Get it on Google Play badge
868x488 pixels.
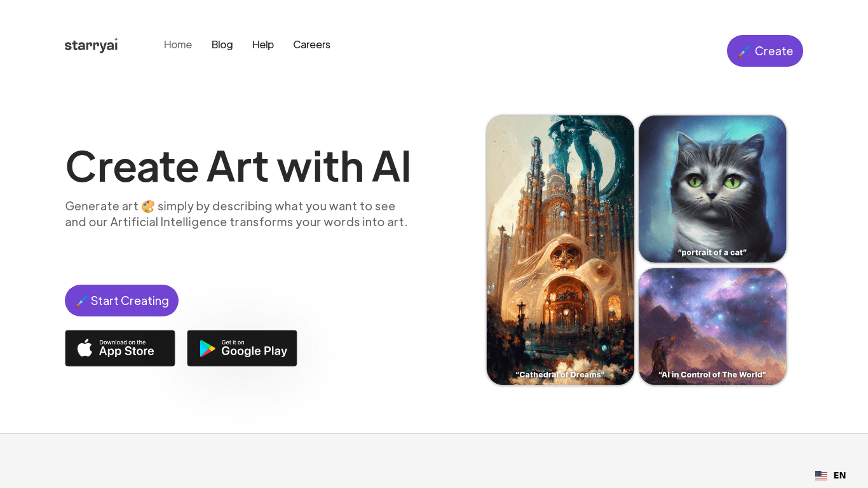(x=242, y=348)
